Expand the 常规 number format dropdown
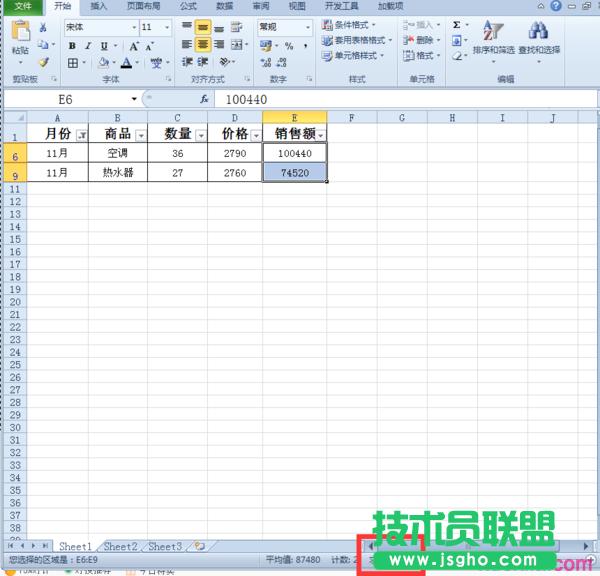This screenshot has height=576, width=600. 307,28
